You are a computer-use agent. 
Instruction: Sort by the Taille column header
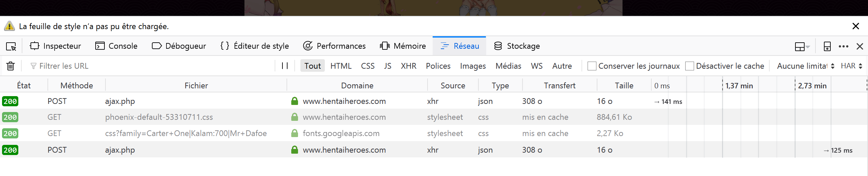(x=624, y=86)
